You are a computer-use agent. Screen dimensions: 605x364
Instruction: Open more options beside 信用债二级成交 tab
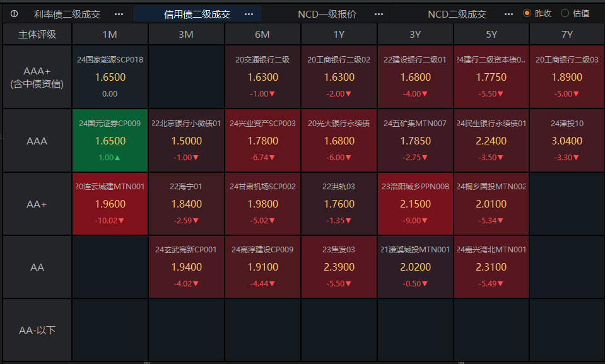click(x=249, y=13)
